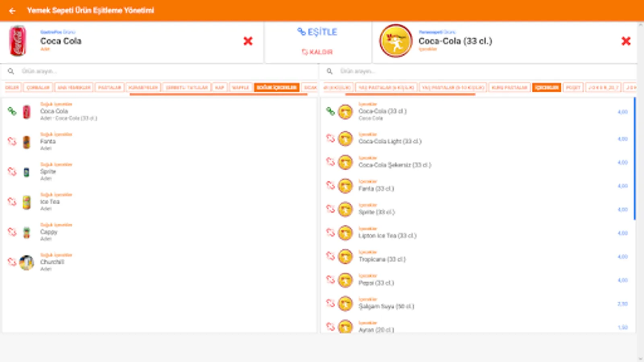
Task: Go back using the header arrow
Action: click(x=12, y=11)
